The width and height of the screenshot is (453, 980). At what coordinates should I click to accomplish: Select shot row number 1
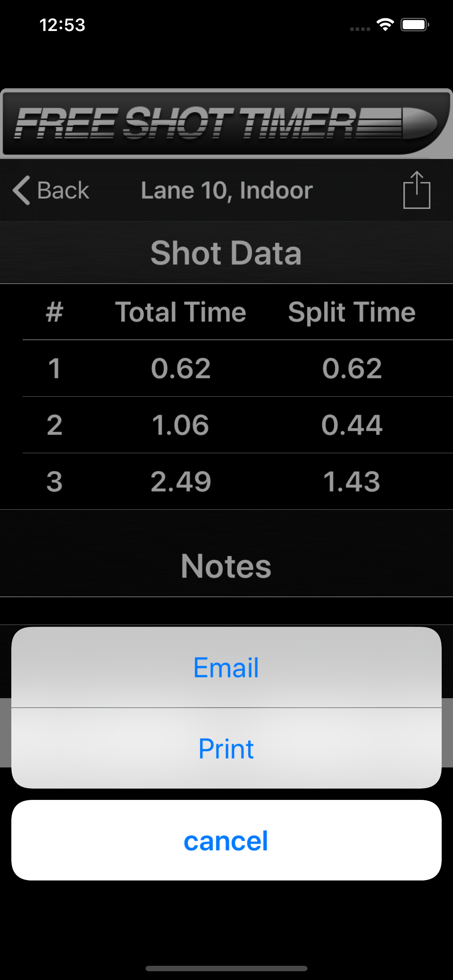(x=54, y=368)
